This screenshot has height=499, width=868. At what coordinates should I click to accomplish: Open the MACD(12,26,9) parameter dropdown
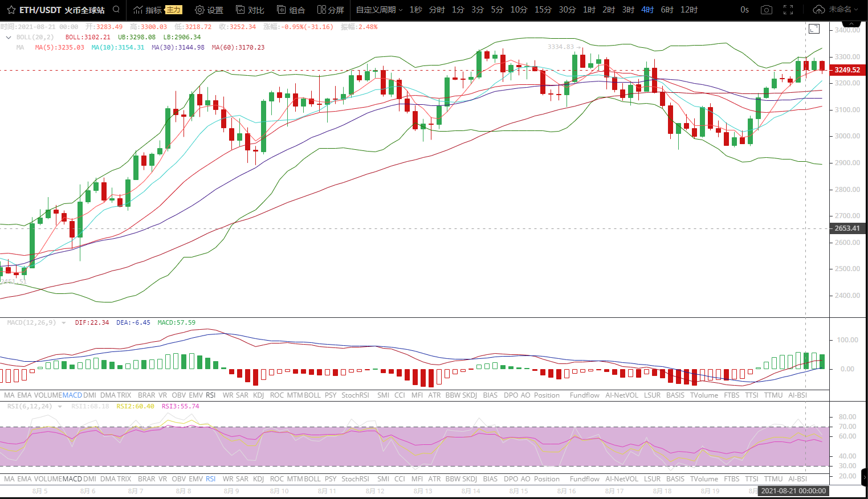tap(63, 323)
